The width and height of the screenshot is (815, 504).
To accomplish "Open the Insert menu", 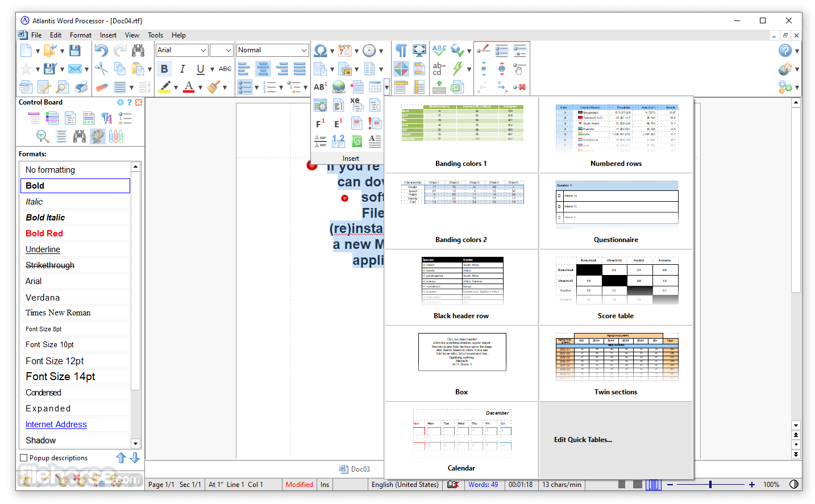I will (108, 35).
